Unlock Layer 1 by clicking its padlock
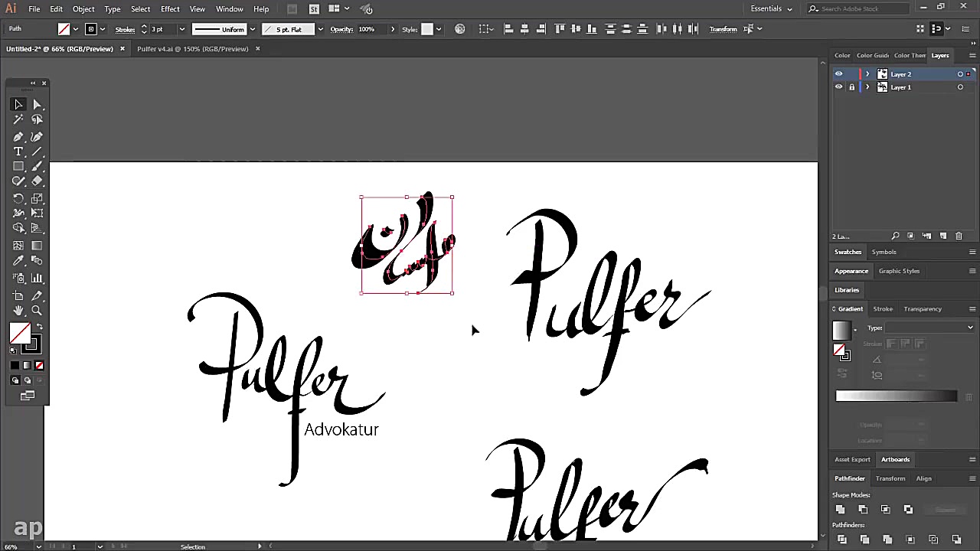Screen dimensions: 980x551 852,87
